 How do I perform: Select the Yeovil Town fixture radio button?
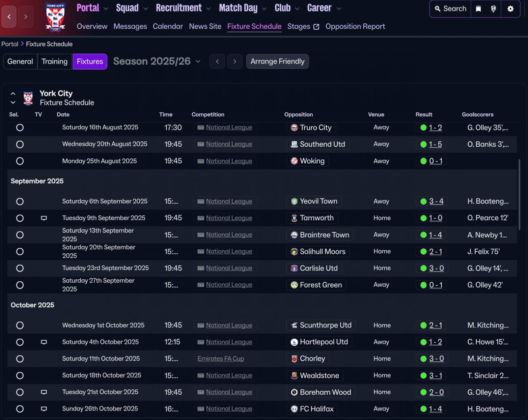click(x=20, y=201)
